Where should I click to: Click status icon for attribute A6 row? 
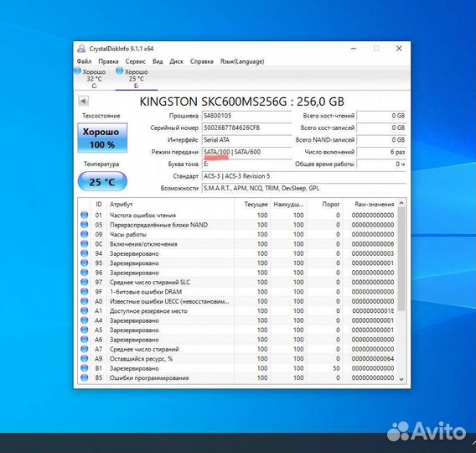click(x=85, y=340)
